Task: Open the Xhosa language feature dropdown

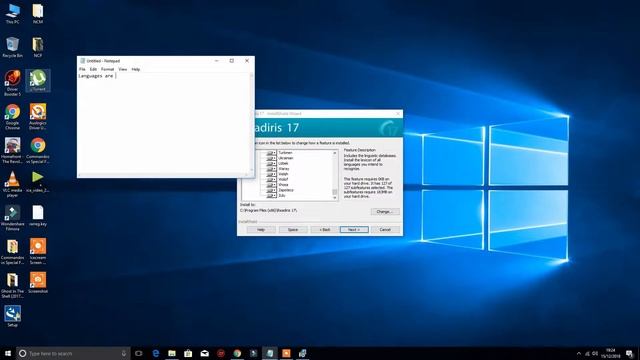Action: [271, 184]
